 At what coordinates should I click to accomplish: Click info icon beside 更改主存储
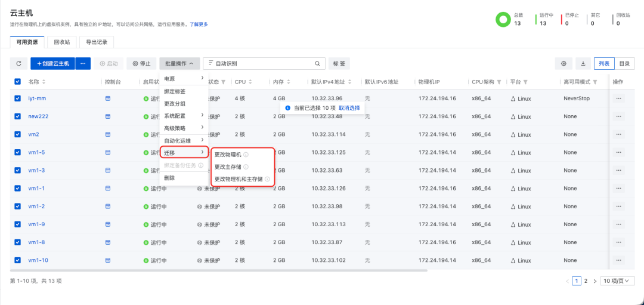click(x=246, y=167)
